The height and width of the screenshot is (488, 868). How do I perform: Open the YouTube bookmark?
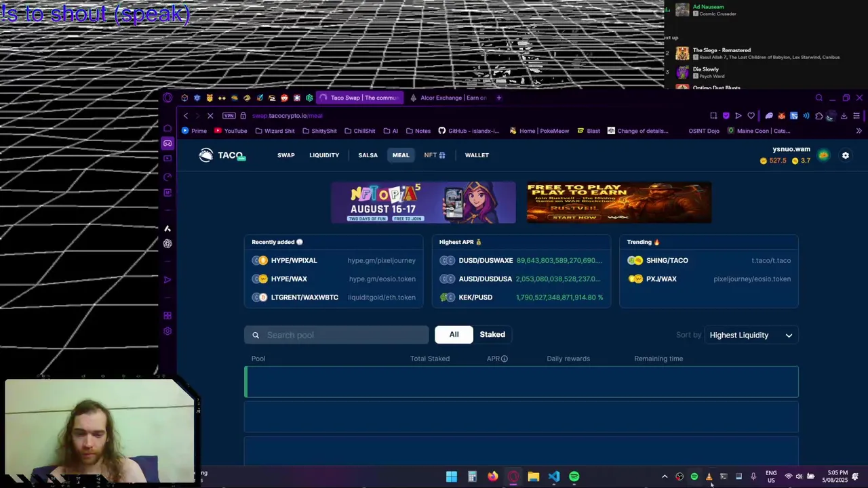(x=230, y=131)
